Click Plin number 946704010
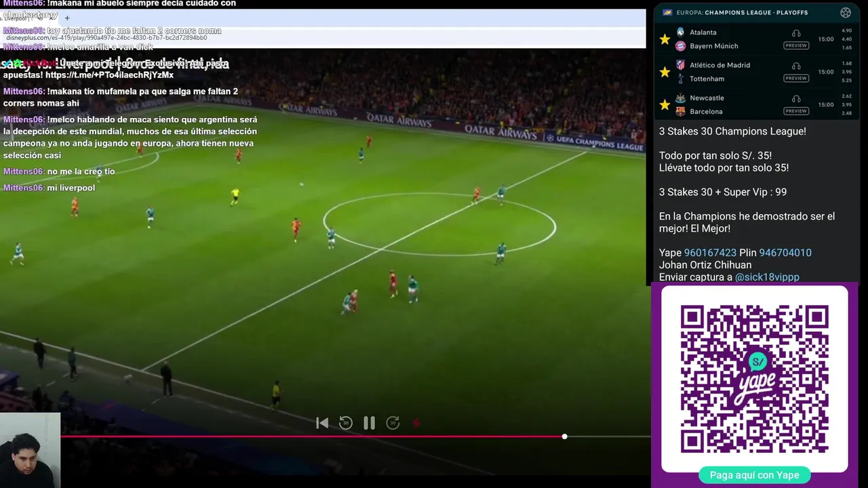 [785, 253]
